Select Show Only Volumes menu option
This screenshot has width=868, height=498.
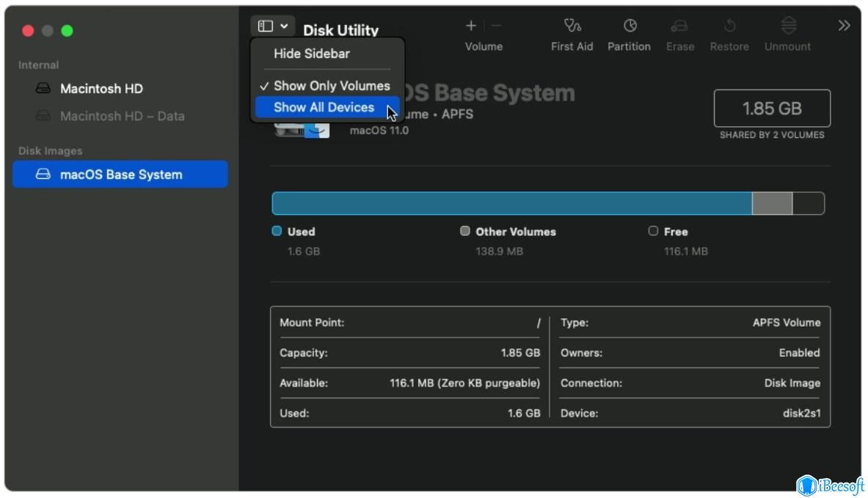tap(327, 86)
